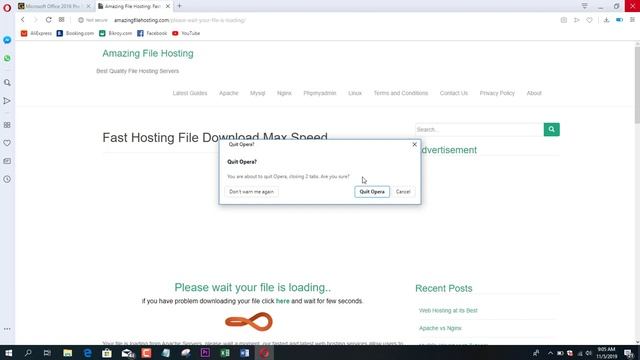640x360 pixels.
Task: Open the Opera menu logo
Action: pyautogui.click(x=7, y=8)
